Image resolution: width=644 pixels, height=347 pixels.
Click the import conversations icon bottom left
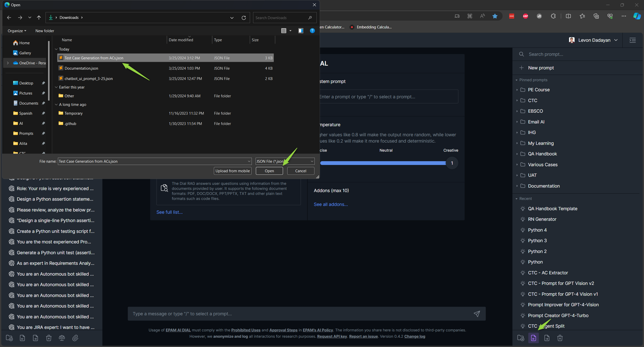pyautogui.click(x=22, y=338)
